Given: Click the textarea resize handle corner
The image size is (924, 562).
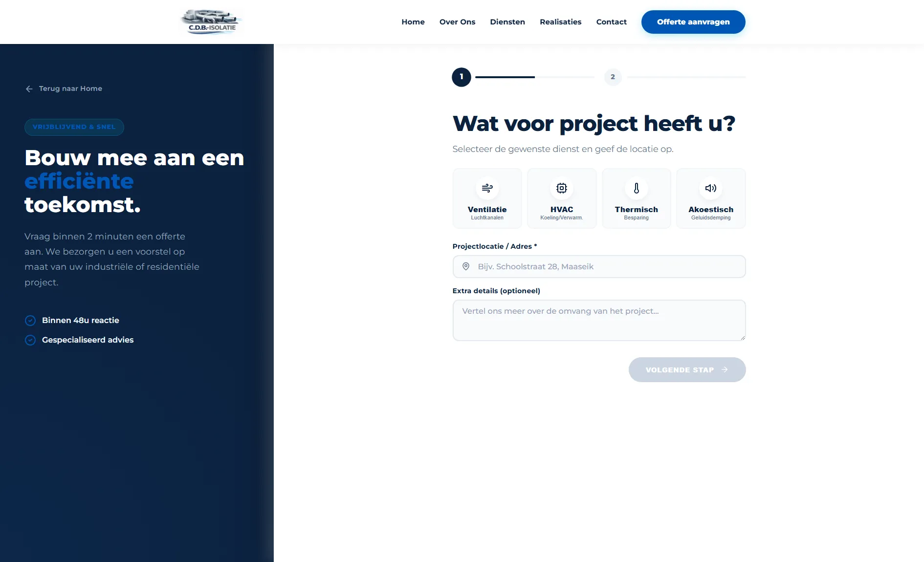Looking at the screenshot, I should [742, 337].
